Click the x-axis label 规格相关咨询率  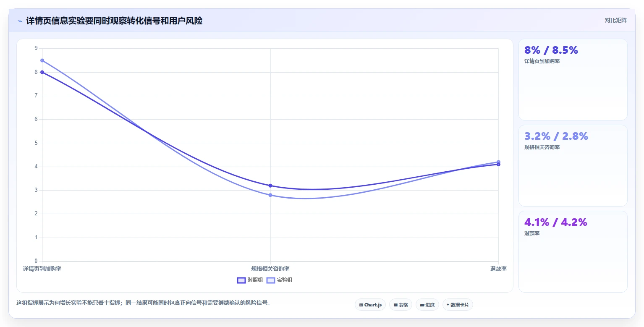pyautogui.click(x=270, y=269)
